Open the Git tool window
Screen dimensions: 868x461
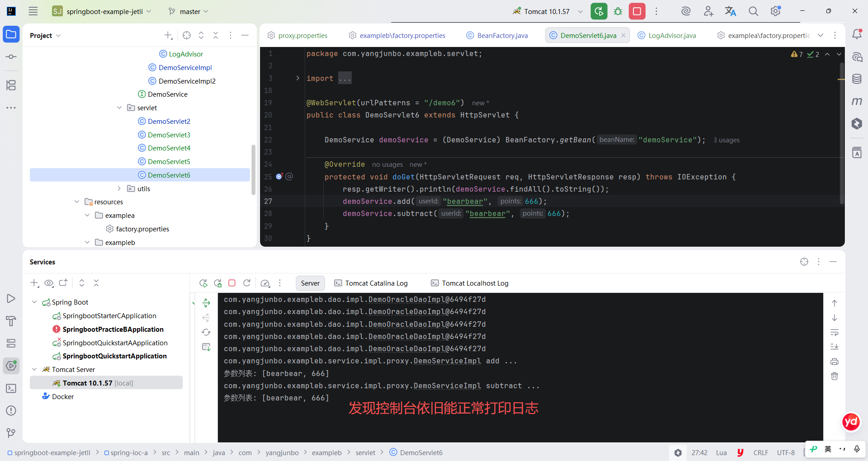pos(11,433)
